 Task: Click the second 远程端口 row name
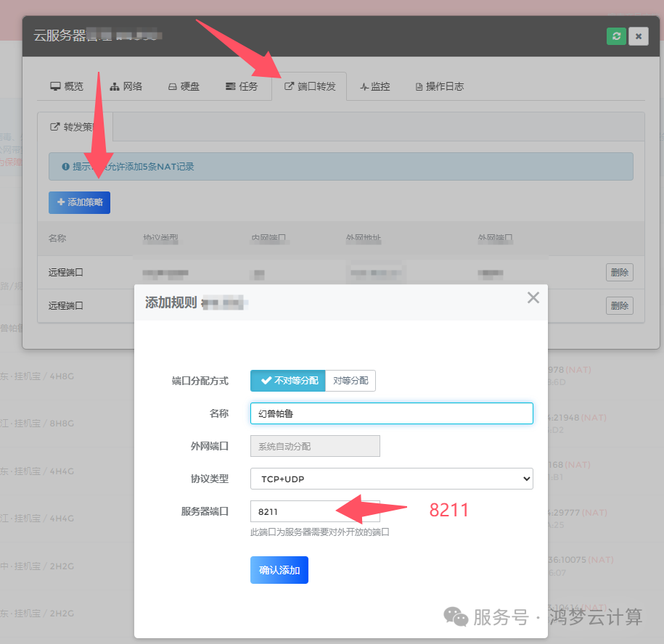(x=65, y=305)
